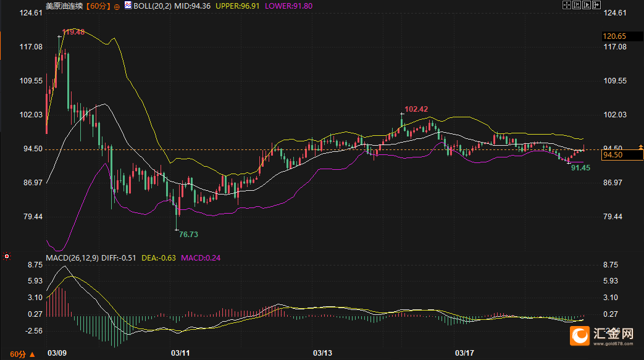This screenshot has height=360, width=644.
Task: Click the MACD(26,12,9) indicator label
Action: 72,257
